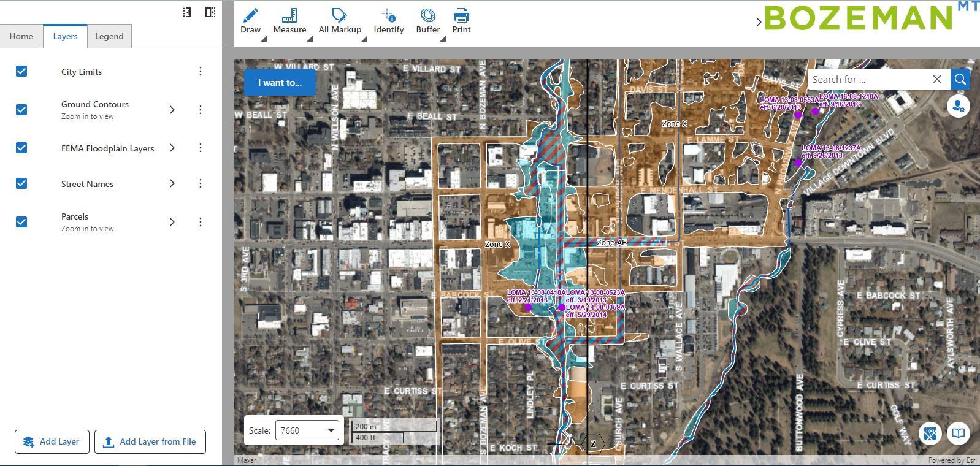Expand the FEMA Floodplain Layers group
The height and width of the screenshot is (466, 980).
pos(172,148)
